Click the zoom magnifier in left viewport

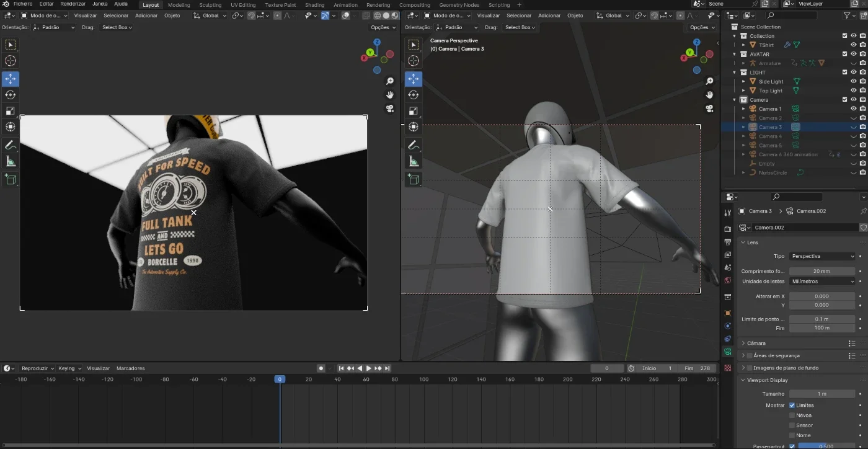click(390, 81)
